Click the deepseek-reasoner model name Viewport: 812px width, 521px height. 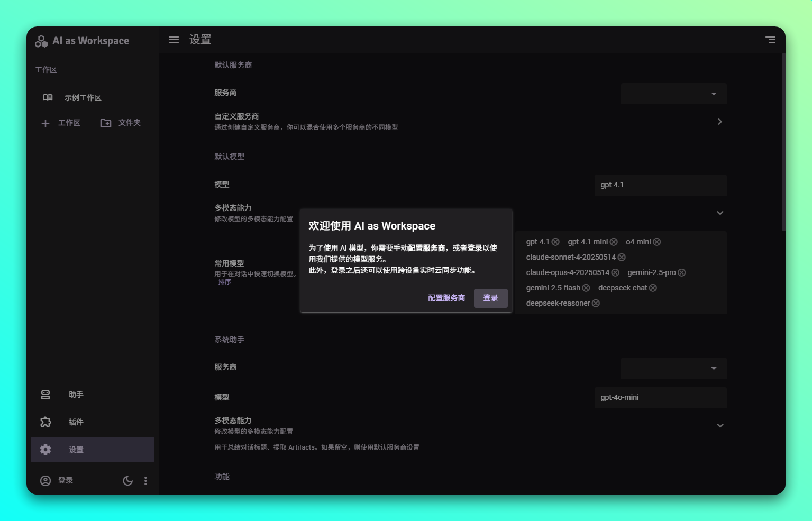coord(558,303)
